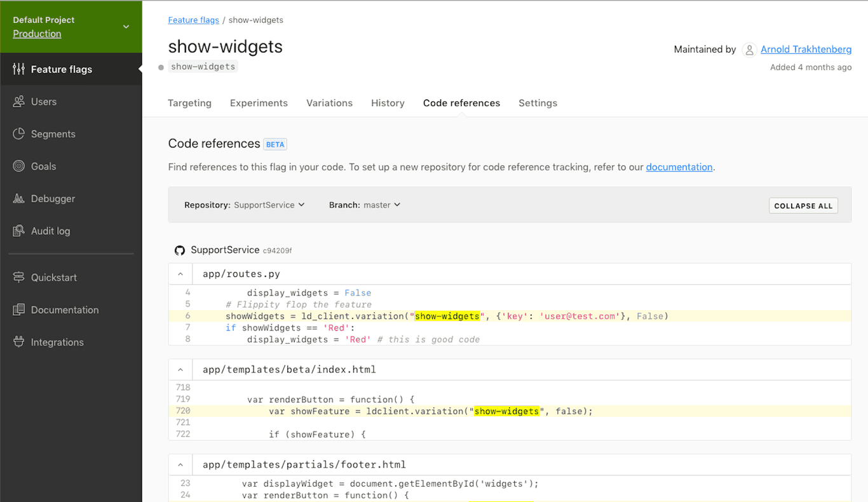This screenshot has width=868, height=502.
Task: Select the Users icon in the sidebar
Action: click(20, 101)
